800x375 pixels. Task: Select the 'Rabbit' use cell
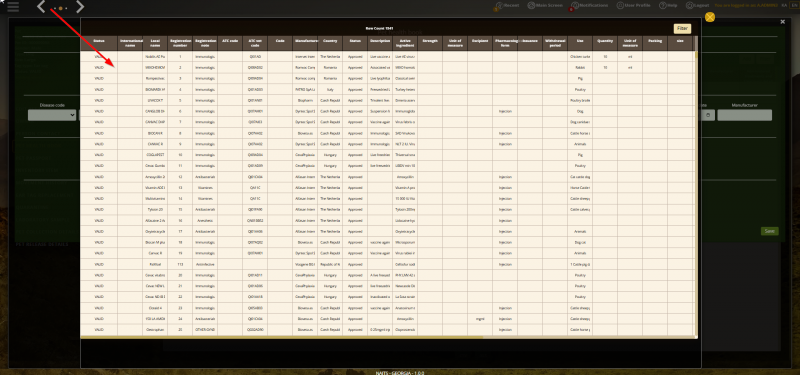[580, 67]
